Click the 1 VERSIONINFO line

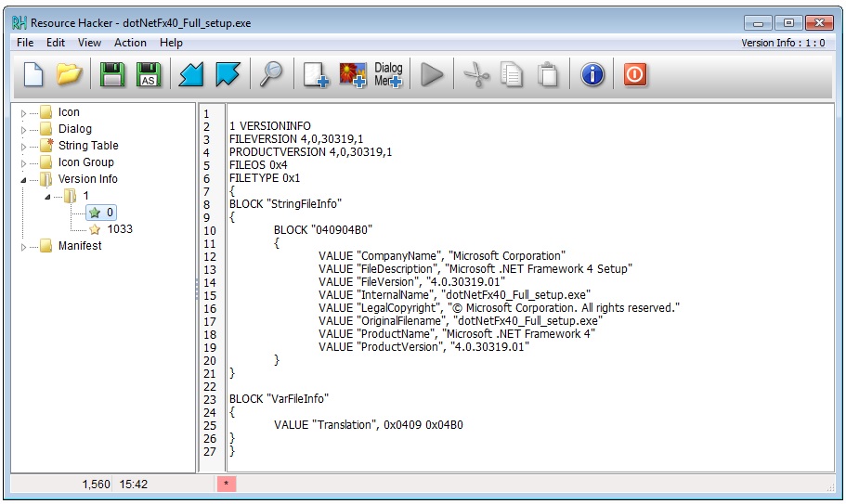(x=269, y=126)
